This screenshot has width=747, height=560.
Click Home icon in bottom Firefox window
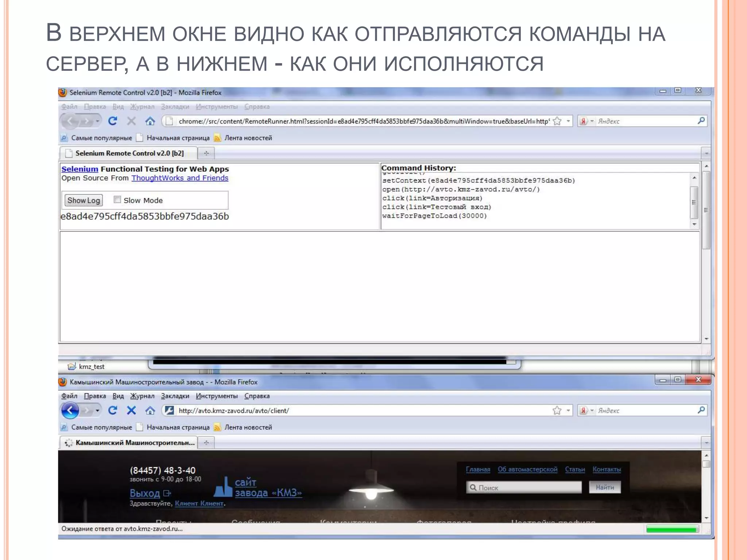[150, 411]
